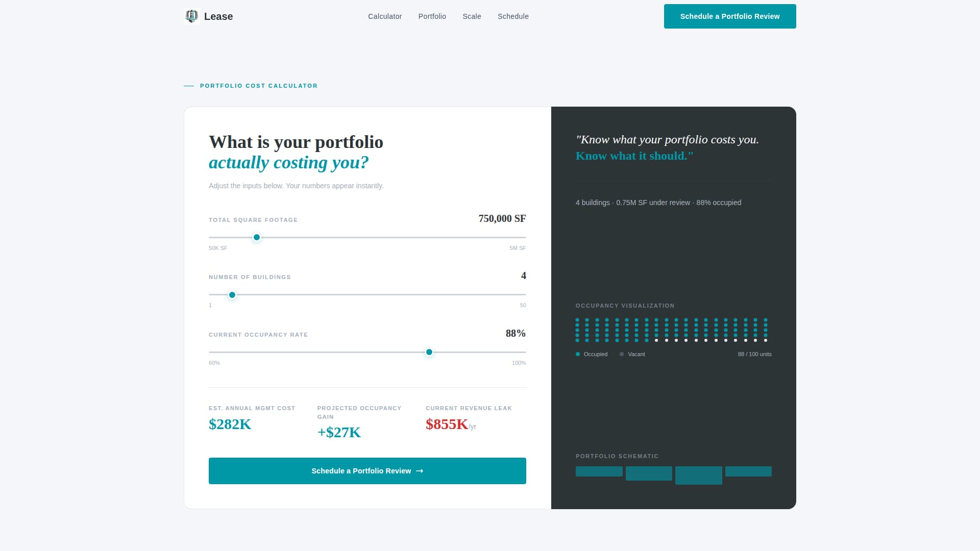Screen dimensions: 980x551
Task: Click the Lease shield logo icon
Action: 191,16
